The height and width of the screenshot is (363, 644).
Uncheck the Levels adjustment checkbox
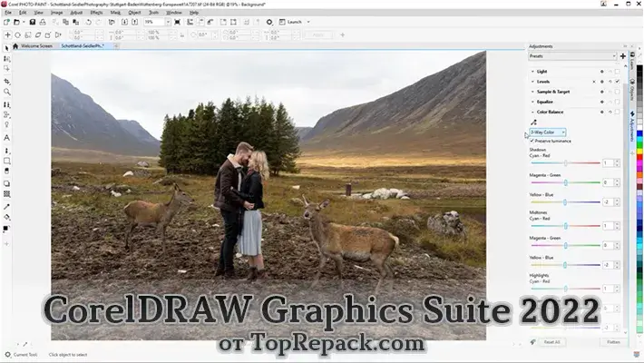(x=617, y=82)
